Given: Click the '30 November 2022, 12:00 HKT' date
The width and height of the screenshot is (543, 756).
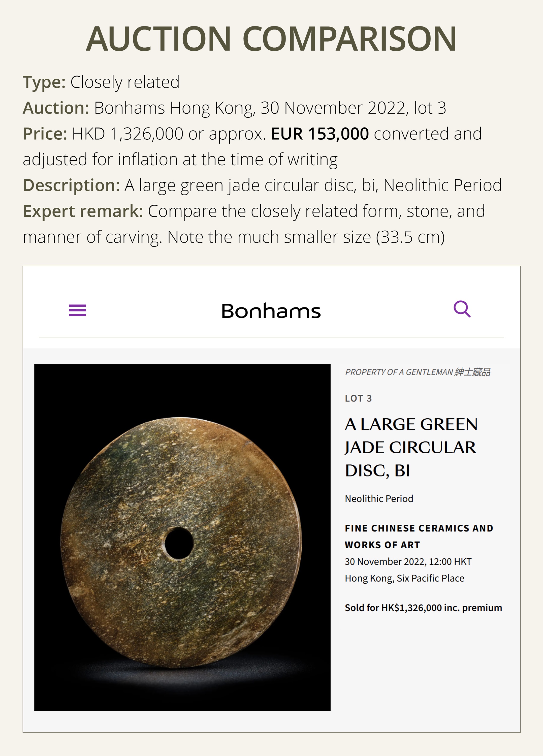Looking at the screenshot, I should point(408,562).
